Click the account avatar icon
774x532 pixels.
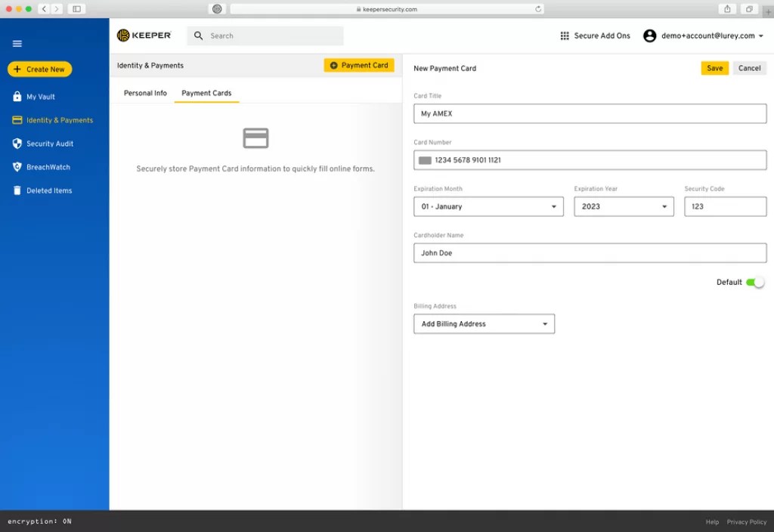click(x=649, y=36)
